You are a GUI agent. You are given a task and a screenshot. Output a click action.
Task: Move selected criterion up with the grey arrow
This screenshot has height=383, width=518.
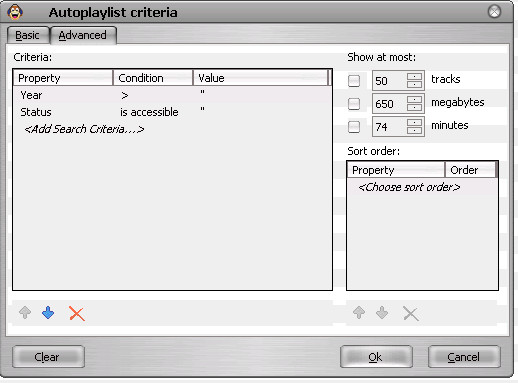[x=25, y=313]
